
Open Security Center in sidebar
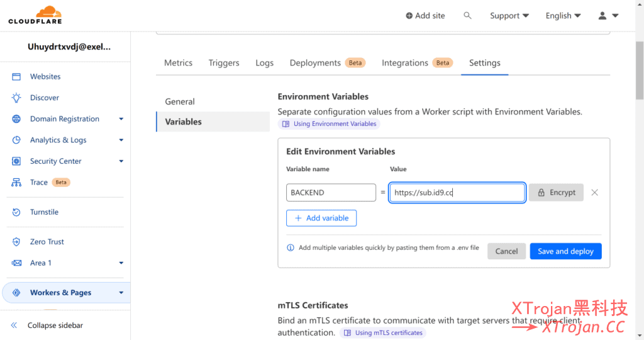(x=56, y=161)
